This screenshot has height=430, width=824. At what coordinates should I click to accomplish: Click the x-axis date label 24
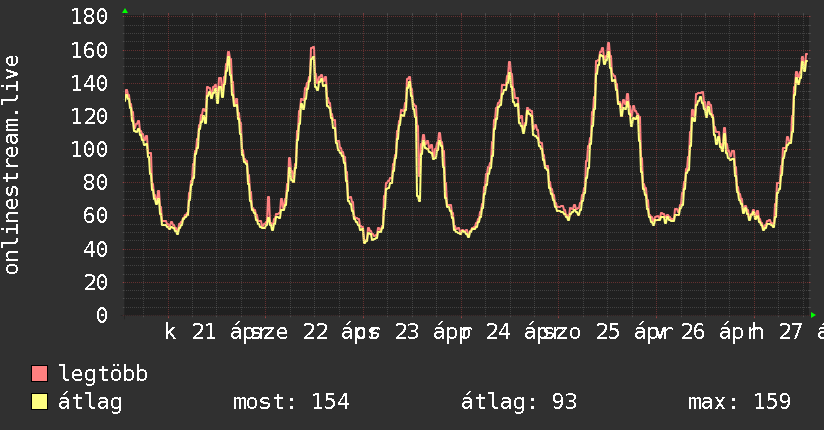498,332
